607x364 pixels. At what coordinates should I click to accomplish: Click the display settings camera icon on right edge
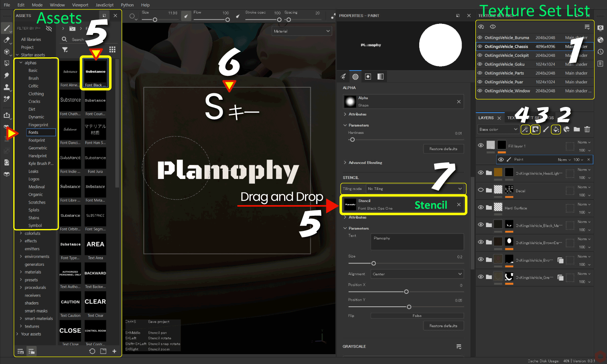[600, 28]
